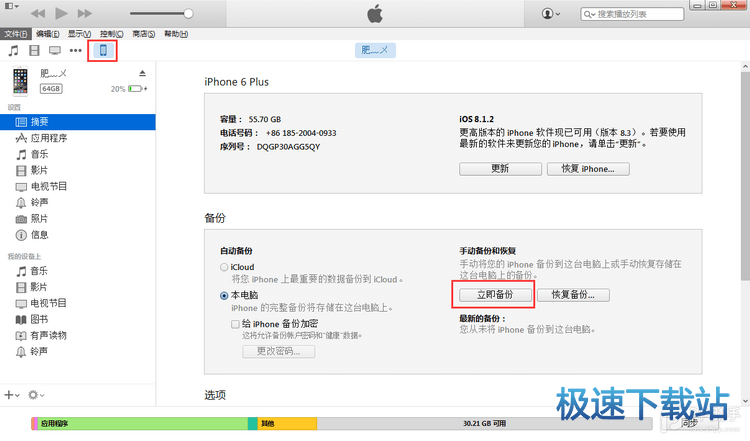Viewport: 750px width, 441px height.
Task: Open the top-left window menu dropdown
Action: coord(11,6)
